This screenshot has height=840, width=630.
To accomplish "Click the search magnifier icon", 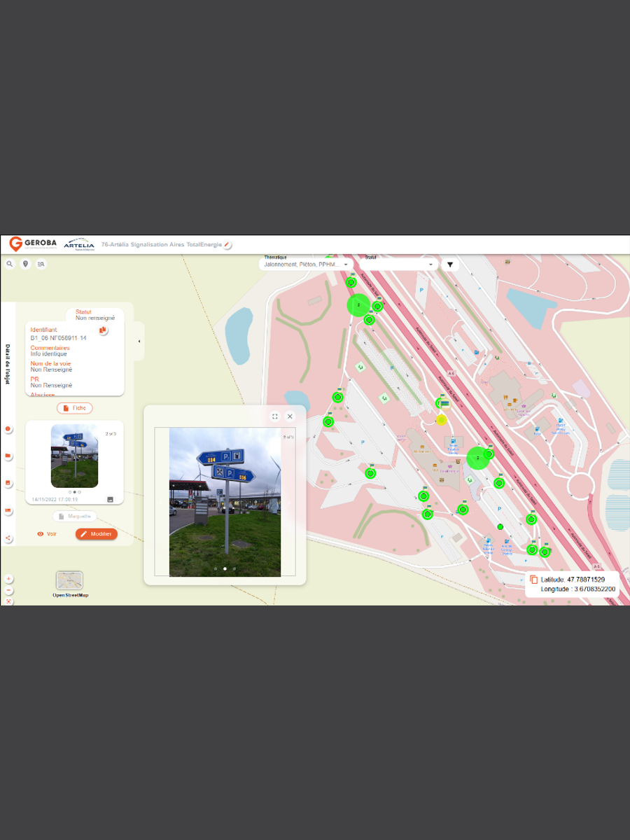I will click(x=10, y=264).
